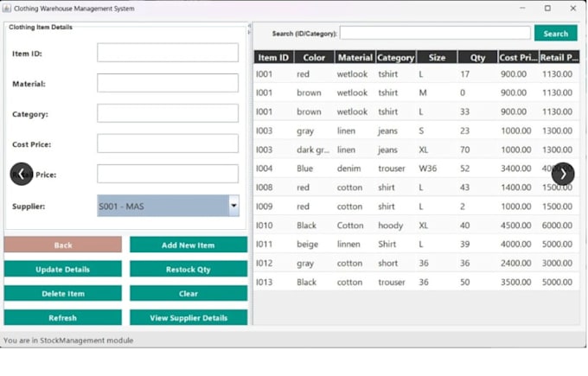Click the status bar StockManagement message
Viewport: 588px width, 376px height.
tap(68, 341)
